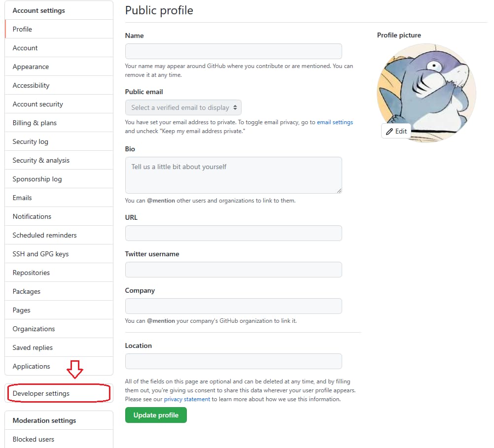Go to Billing & plans
The image size is (494, 448).
tap(59, 123)
